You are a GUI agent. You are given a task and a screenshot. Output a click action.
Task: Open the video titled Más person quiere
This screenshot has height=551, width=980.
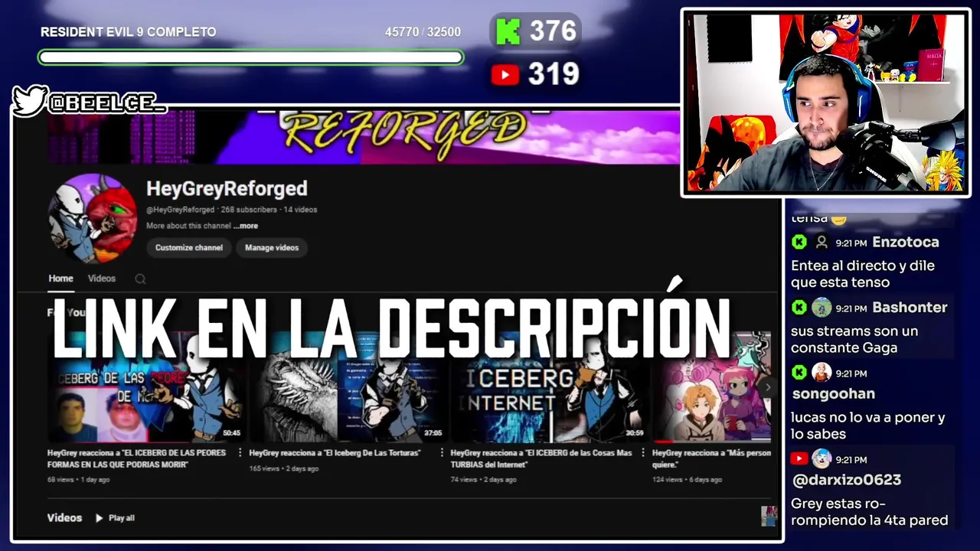tap(711, 458)
